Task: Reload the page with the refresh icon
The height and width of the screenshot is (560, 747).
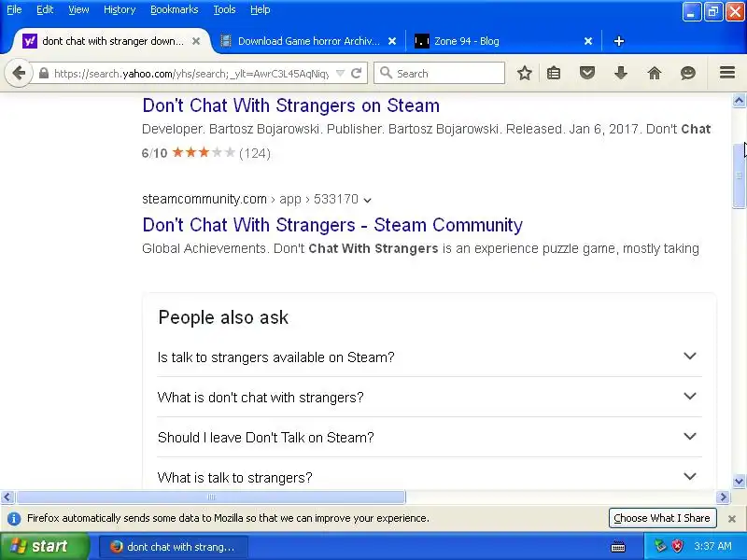Action: (356, 74)
